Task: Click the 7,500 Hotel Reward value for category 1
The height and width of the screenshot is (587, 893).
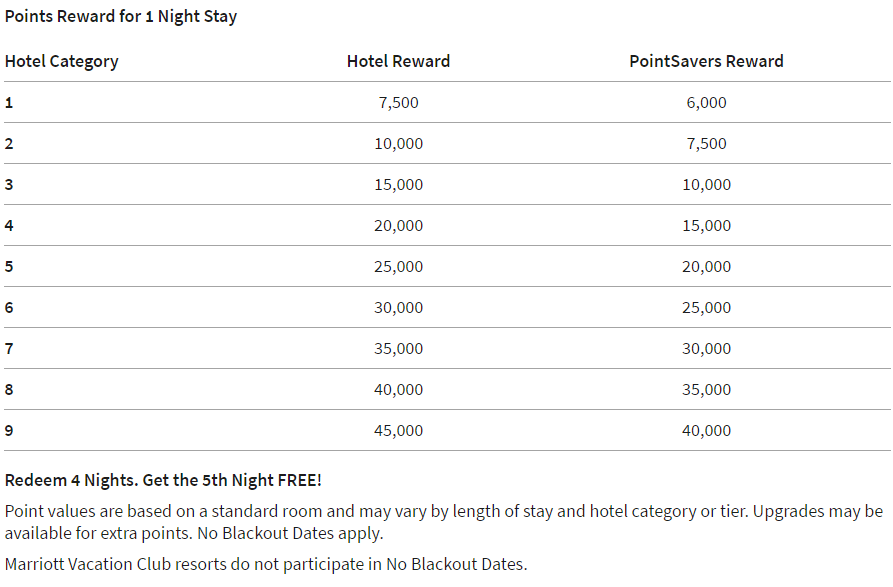Action: (399, 102)
